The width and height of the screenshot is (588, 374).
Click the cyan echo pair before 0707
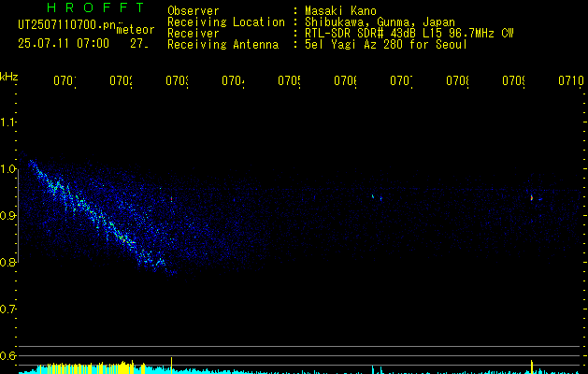(377, 197)
